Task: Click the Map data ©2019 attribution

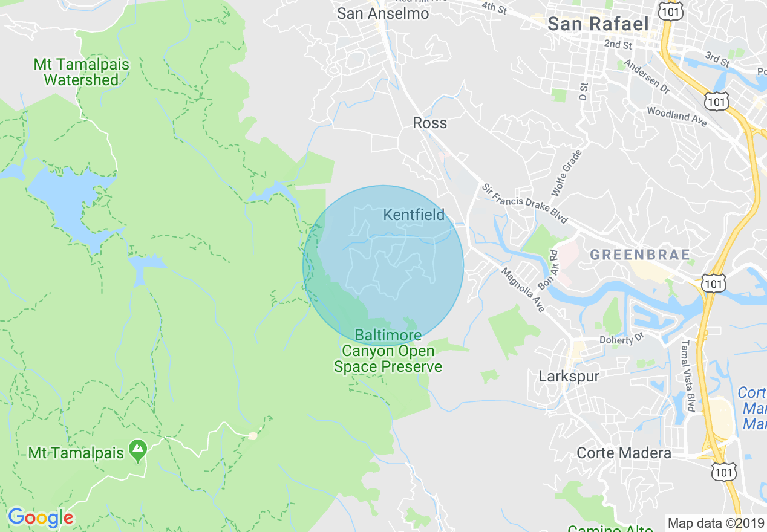Action: 716,523
